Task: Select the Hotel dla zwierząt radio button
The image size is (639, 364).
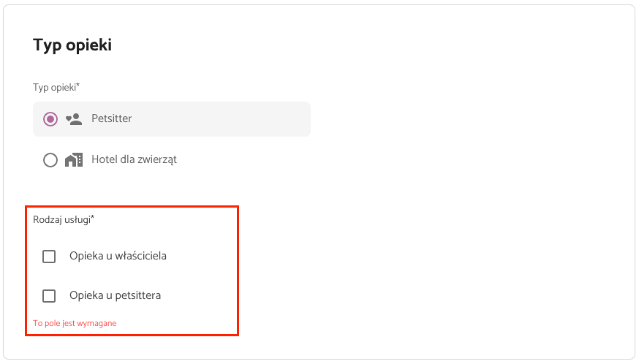Action: (50, 160)
